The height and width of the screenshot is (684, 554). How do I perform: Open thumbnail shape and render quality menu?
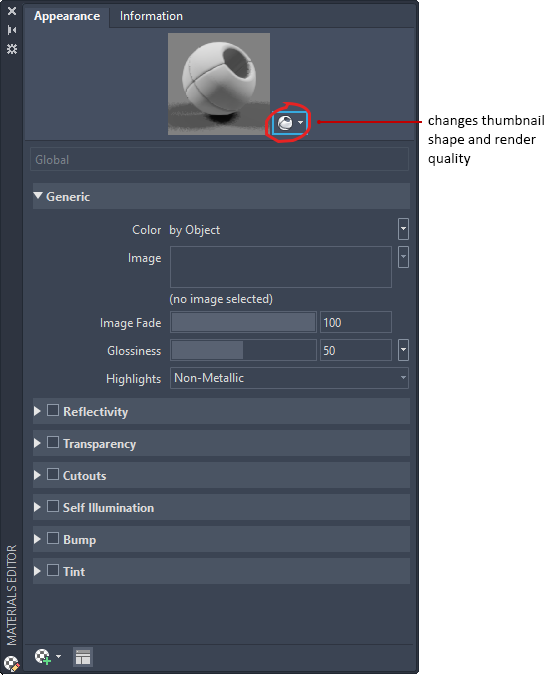(290, 123)
